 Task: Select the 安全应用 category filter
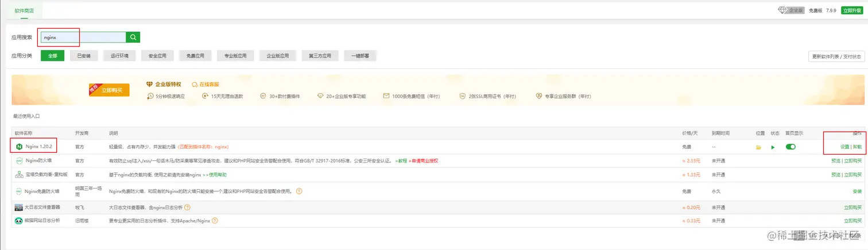point(157,56)
